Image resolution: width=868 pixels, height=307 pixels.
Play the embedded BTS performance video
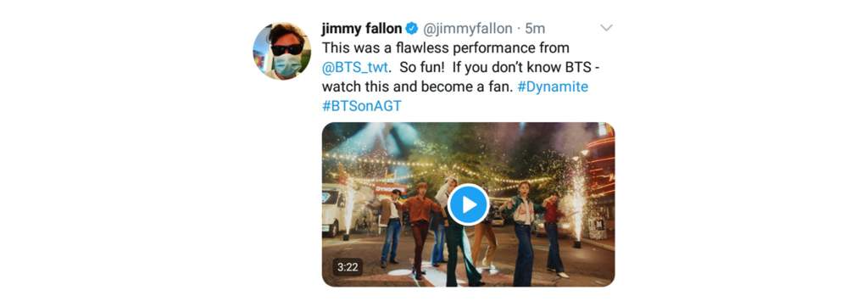468,204
